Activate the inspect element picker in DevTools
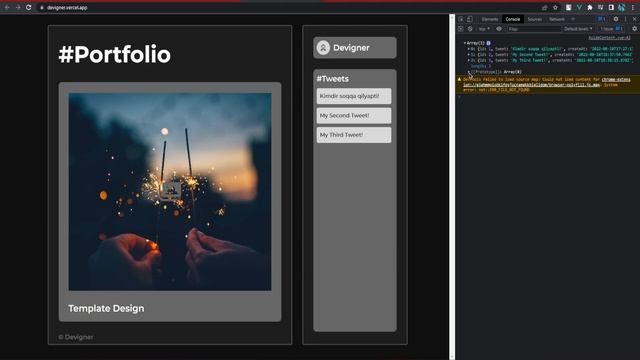Viewport: 640px width, 360px height. coord(461,19)
